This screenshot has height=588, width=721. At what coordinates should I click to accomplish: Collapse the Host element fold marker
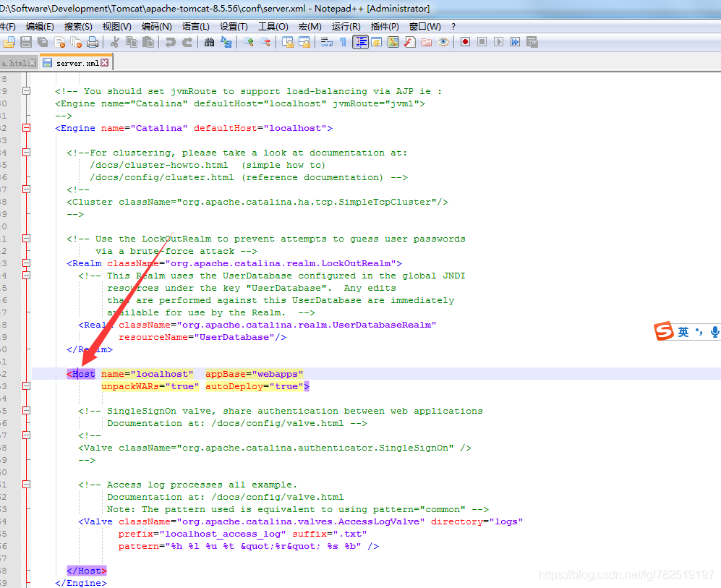click(x=27, y=385)
